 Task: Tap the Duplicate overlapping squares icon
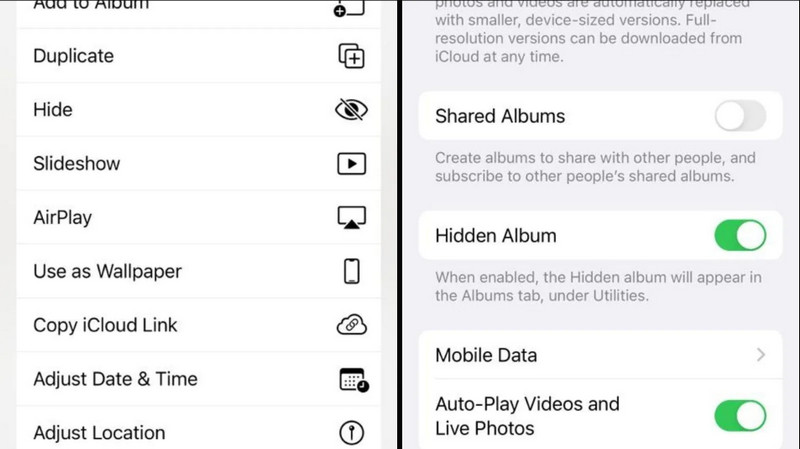pyautogui.click(x=352, y=56)
